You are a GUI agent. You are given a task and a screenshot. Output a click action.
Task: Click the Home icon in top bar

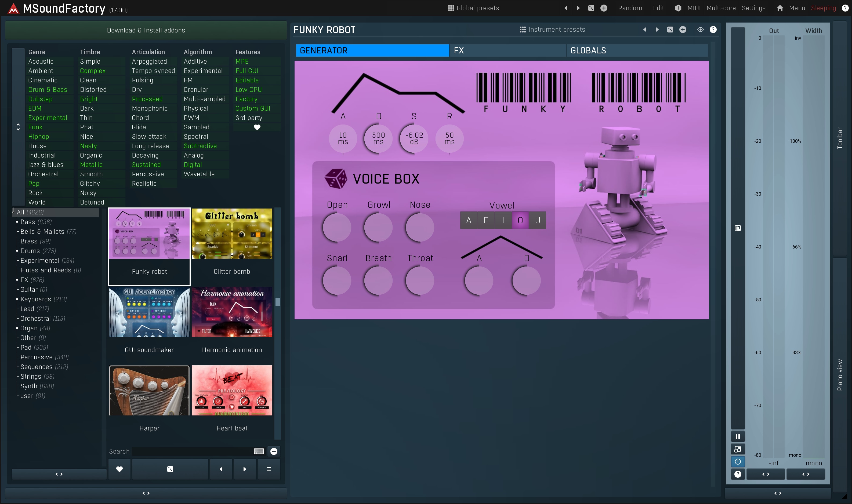[x=780, y=8]
